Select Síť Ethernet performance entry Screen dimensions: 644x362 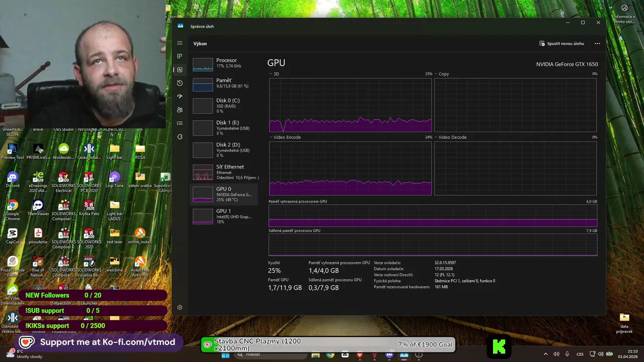tap(225, 171)
